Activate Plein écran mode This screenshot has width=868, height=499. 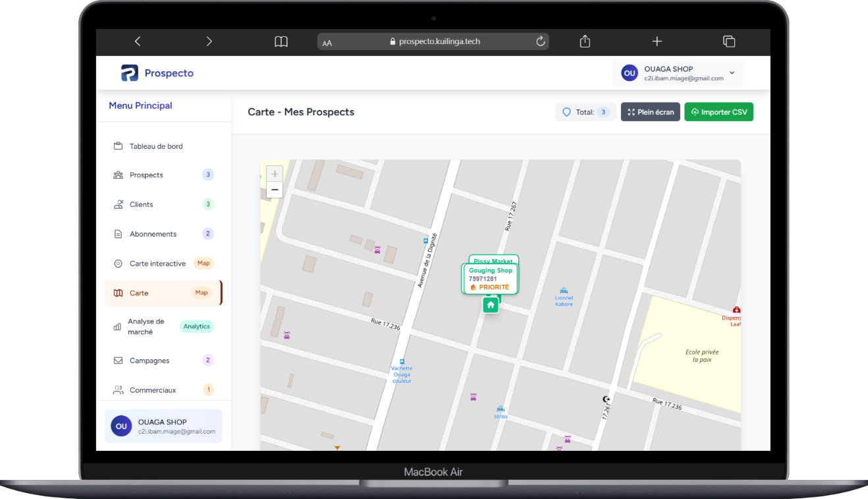(650, 111)
